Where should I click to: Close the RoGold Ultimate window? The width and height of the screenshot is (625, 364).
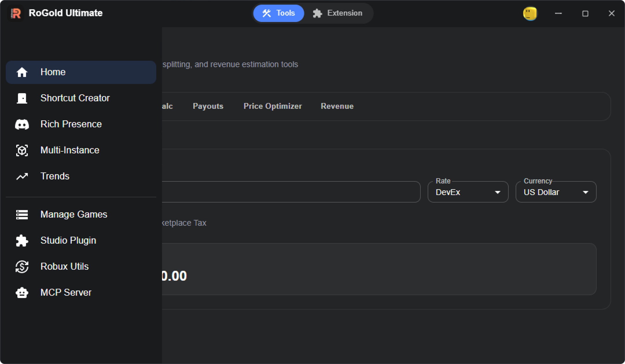pos(611,13)
